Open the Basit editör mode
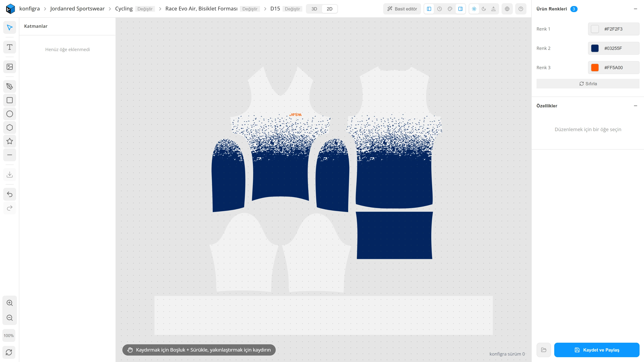 (x=402, y=9)
